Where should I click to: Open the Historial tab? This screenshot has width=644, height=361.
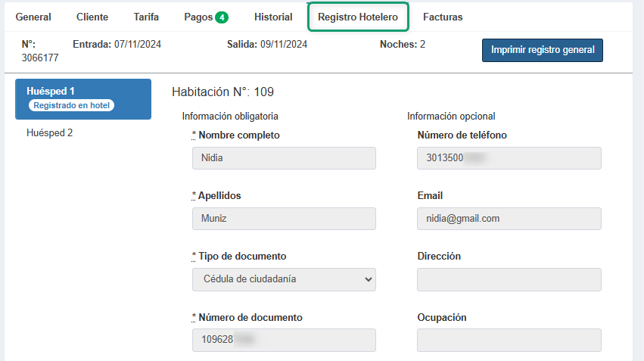pyautogui.click(x=273, y=17)
